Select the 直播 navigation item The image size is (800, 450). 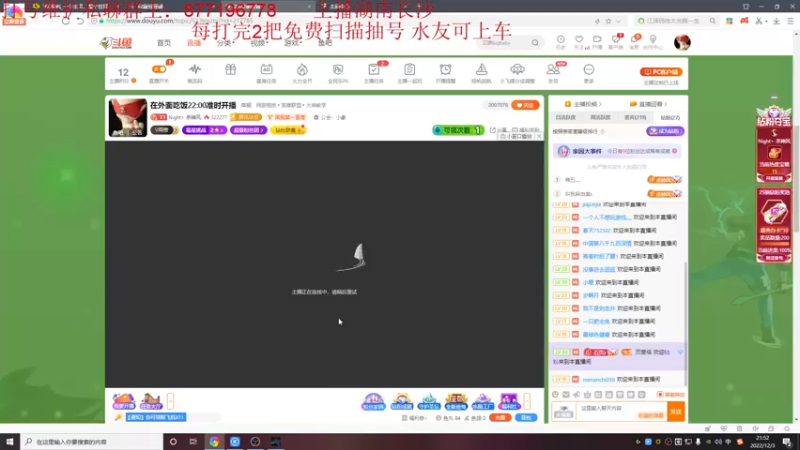[x=194, y=43]
